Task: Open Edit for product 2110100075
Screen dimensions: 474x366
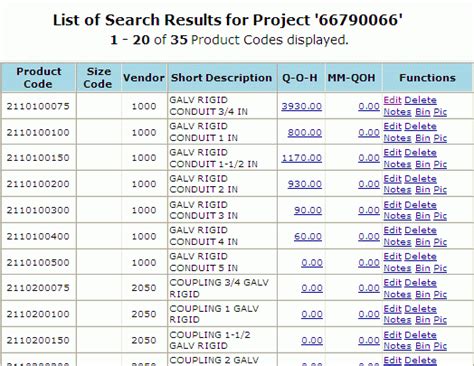Action: [x=392, y=100]
